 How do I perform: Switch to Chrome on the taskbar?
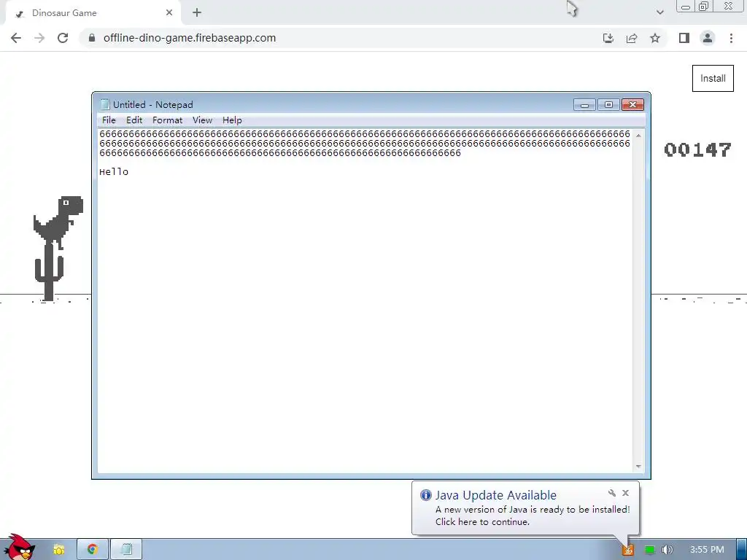coord(93,550)
